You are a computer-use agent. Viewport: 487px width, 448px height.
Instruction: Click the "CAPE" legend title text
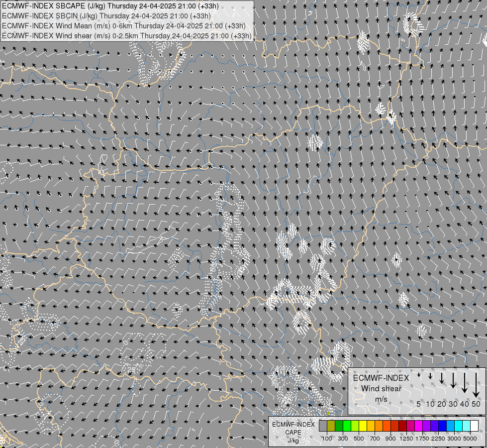pos(293,433)
